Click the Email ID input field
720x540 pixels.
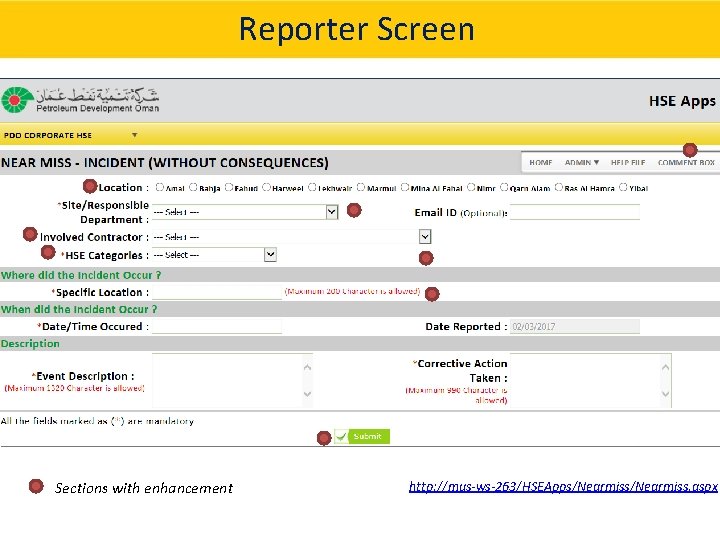pos(574,212)
